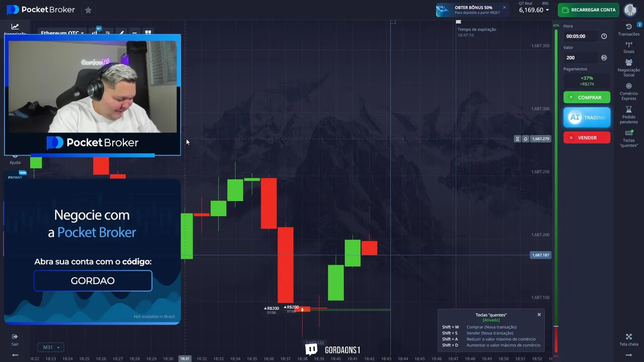
Task: Select the drawing brush tool
Action: pos(121,32)
